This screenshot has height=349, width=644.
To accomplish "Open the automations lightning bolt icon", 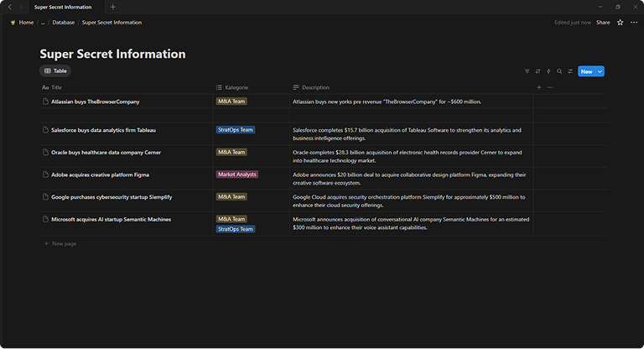I will click(548, 71).
